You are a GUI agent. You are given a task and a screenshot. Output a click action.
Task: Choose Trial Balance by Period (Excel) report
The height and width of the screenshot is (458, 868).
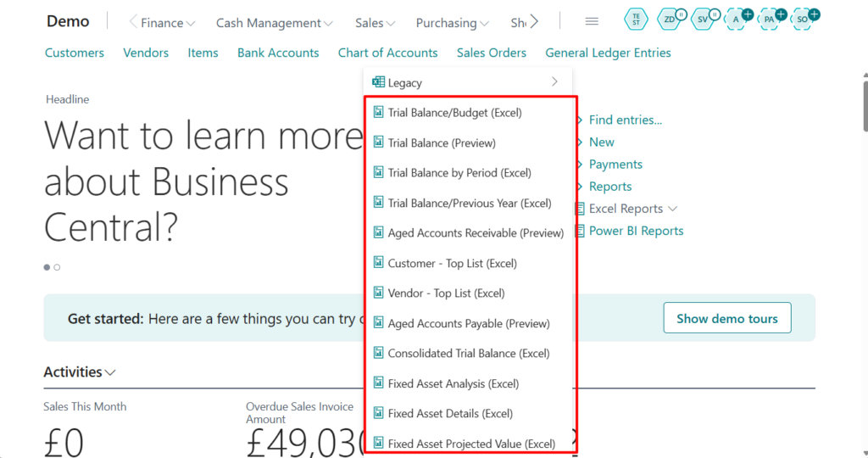tap(459, 173)
